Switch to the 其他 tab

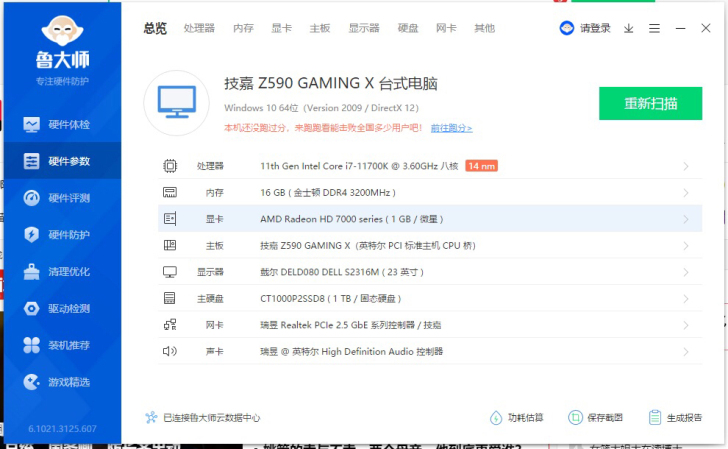pos(484,28)
